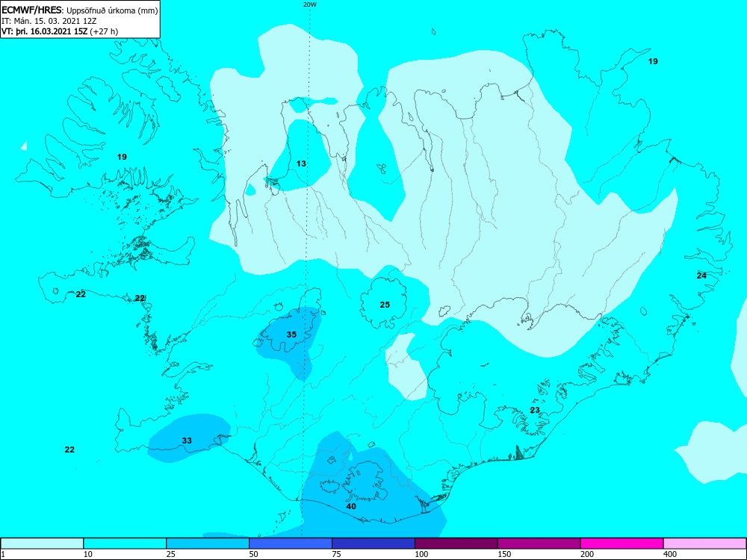Click the value 19 in the northeast corner
The width and height of the screenshot is (747, 560).
coord(653,61)
